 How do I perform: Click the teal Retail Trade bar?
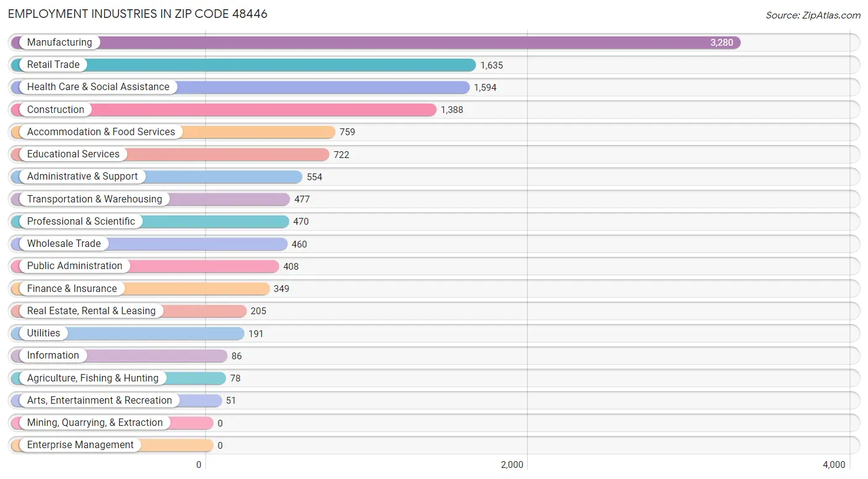pos(243,65)
